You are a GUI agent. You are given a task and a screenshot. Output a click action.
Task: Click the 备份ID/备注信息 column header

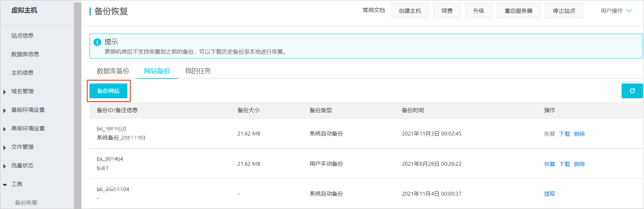pyautogui.click(x=117, y=110)
